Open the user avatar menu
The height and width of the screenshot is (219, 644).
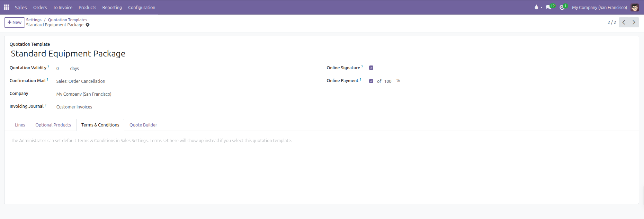635,7
